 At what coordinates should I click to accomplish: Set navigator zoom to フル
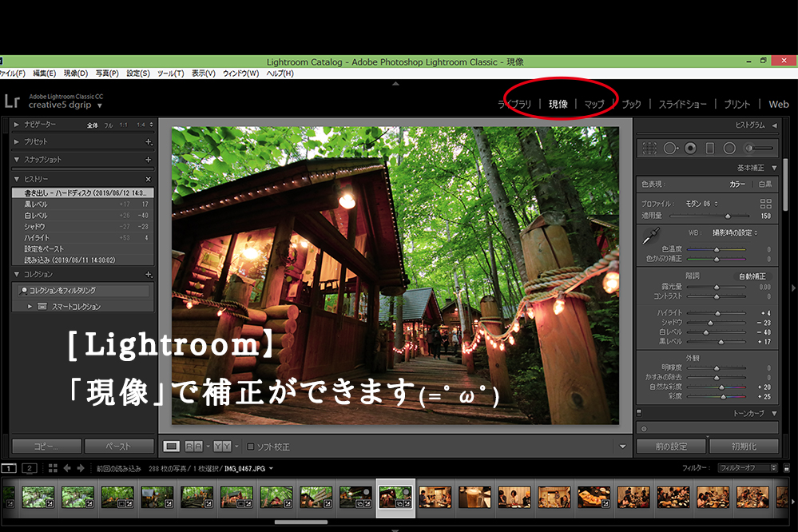click(x=109, y=125)
